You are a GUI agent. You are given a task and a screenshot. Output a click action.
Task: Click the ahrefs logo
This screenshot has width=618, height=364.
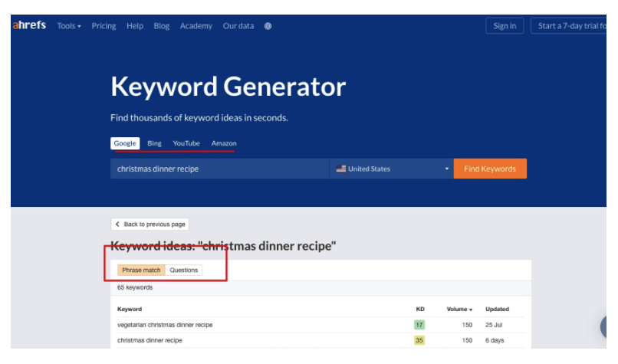(30, 25)
